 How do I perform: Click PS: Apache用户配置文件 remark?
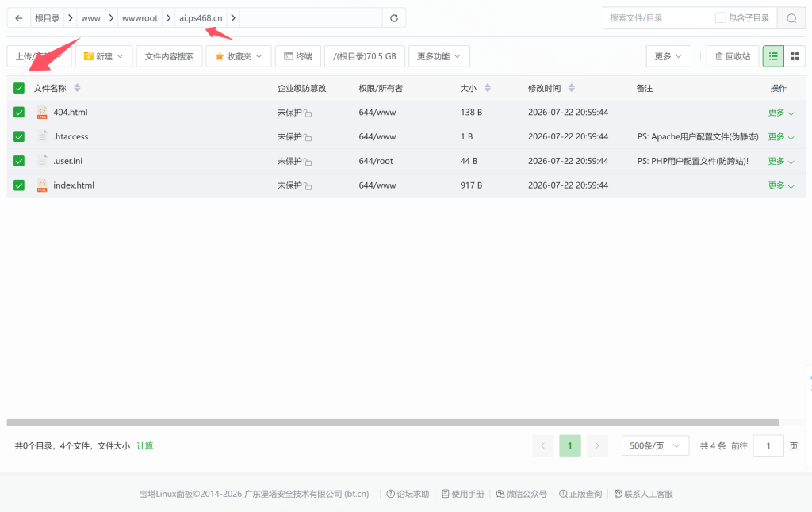[x=698, y=136]
